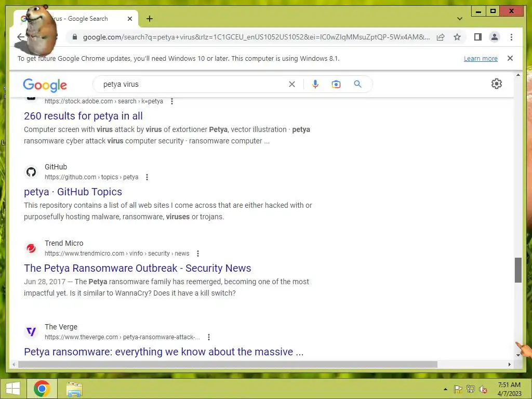Screen dimensions: 532x399
Task: Click the 'The Verge' site name
Action: (x=61, y=327)
